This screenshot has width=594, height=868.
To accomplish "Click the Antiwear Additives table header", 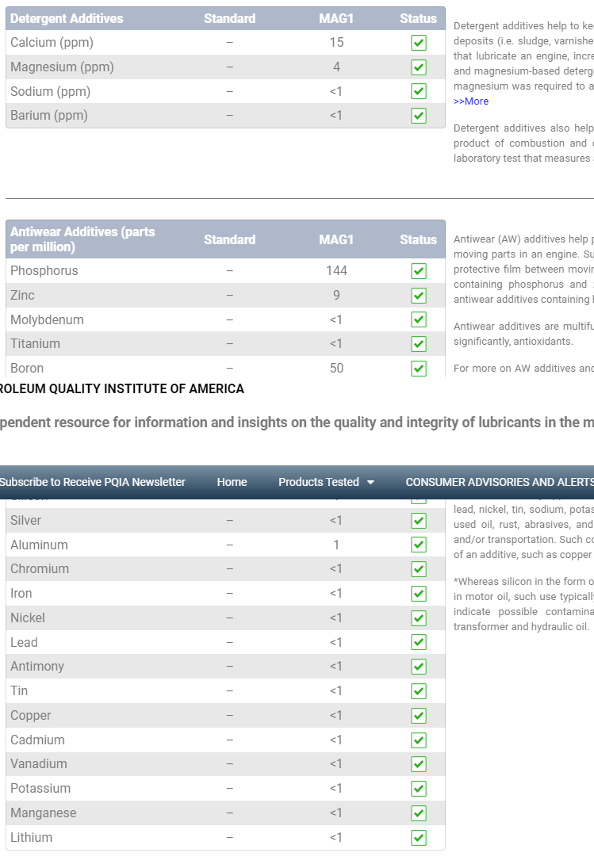I will [82, 239].
